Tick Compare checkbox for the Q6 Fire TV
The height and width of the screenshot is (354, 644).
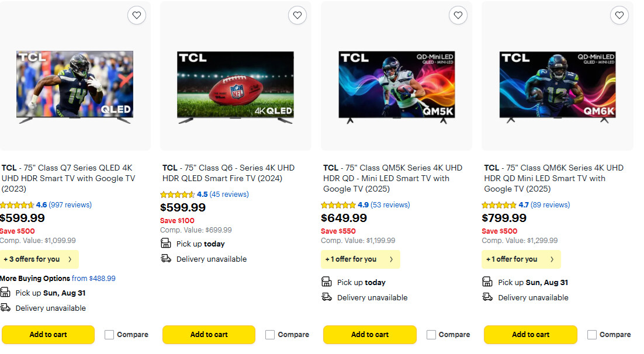click(270, 335)
